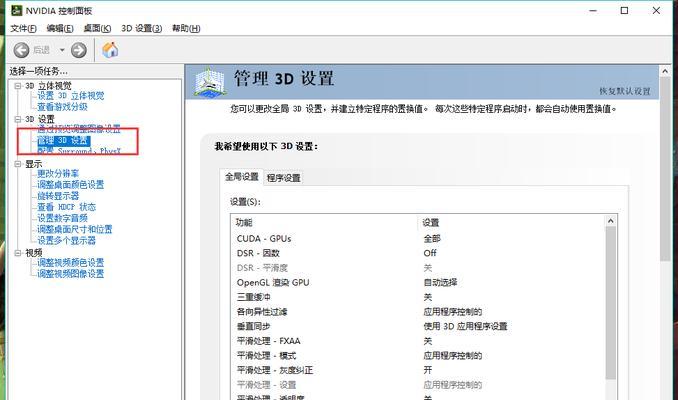Collapse the 3D 设置 tree node
The image size is (678, 400).
point(18,119)
